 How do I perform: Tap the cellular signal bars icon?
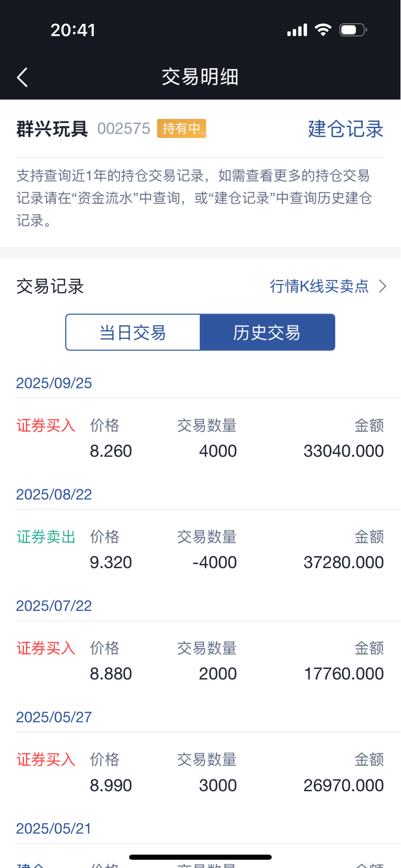297,31
